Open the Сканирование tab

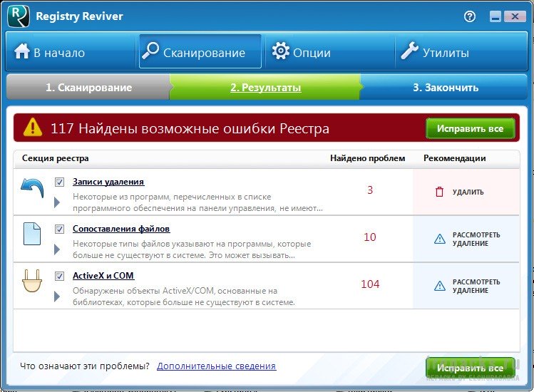pyautogui.click(x=200, y=51)
